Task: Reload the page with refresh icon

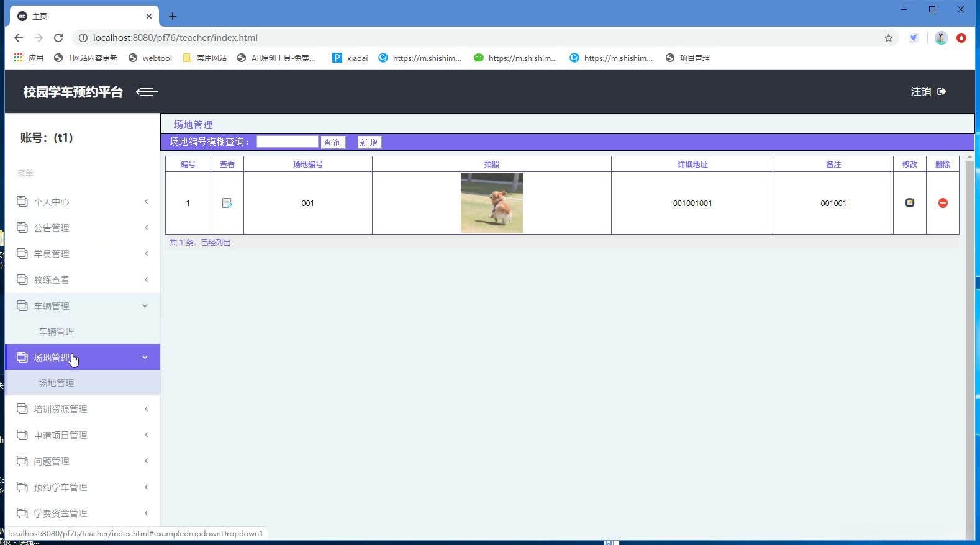Action: 58,38
